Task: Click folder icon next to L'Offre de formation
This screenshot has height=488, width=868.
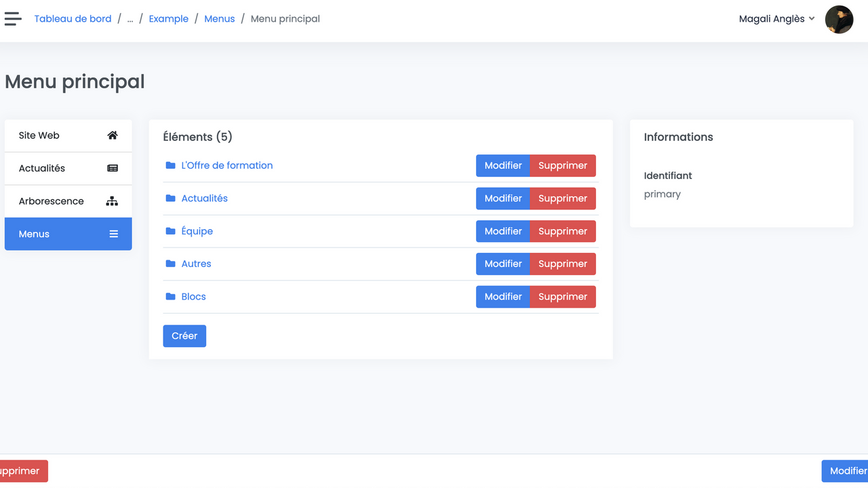Action: (x=171, y=165)
